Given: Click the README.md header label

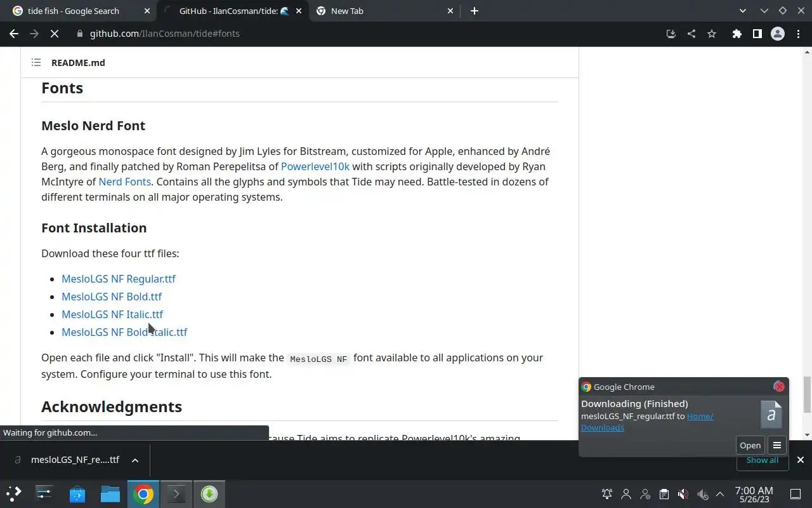Looking at the screenshot, I should pyautogui.click(x=78, y=62).
